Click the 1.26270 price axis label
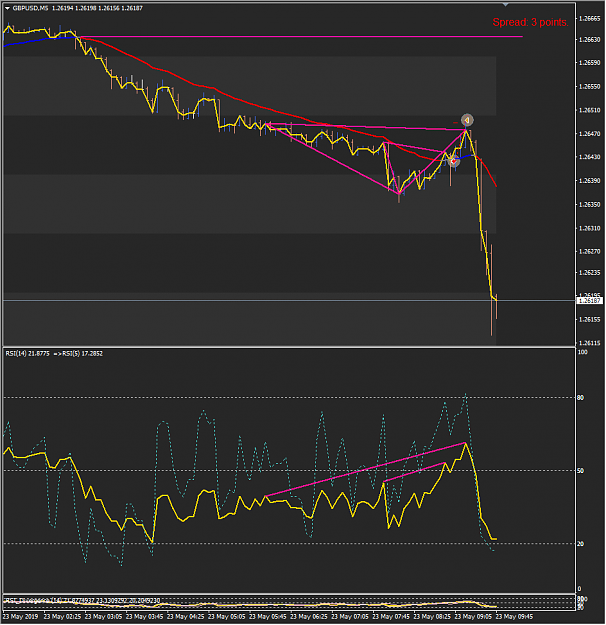The width and height of the screenshot is (606, 625). pyautogui.click(x=590, y=252)
